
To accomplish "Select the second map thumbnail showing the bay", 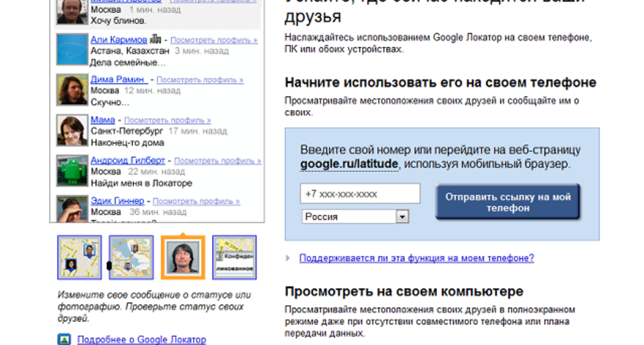I will pyautogui.click(x=131, y=258).
